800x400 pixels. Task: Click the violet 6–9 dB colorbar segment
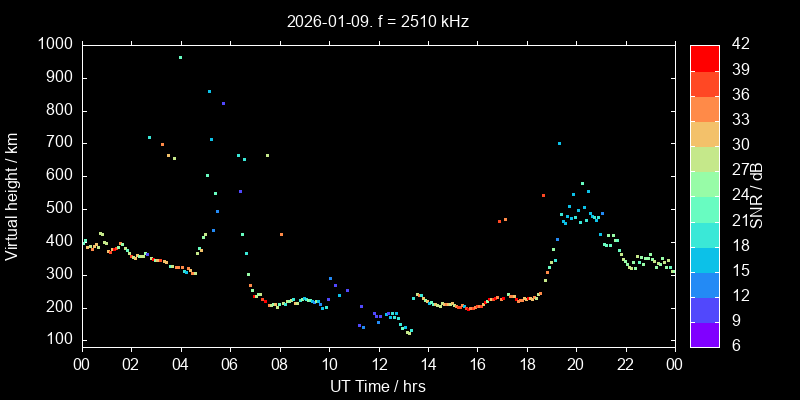click(704, 332)
